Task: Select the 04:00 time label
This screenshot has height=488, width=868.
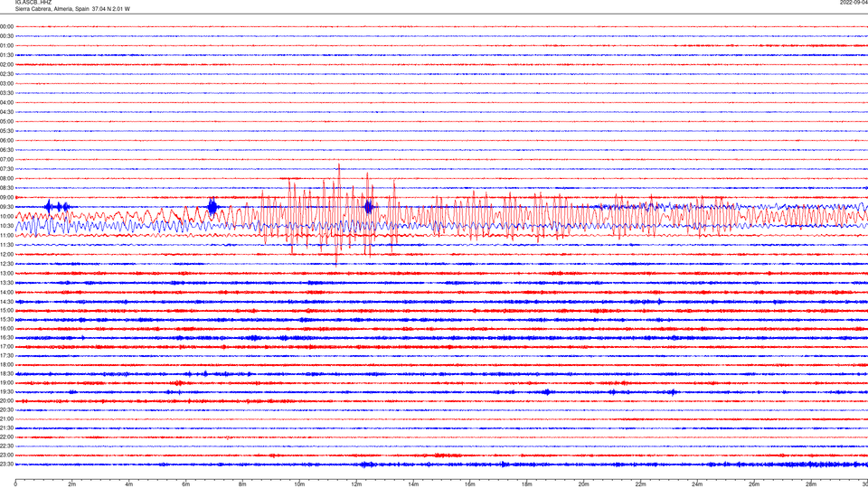Action: (x=6, y=102)
